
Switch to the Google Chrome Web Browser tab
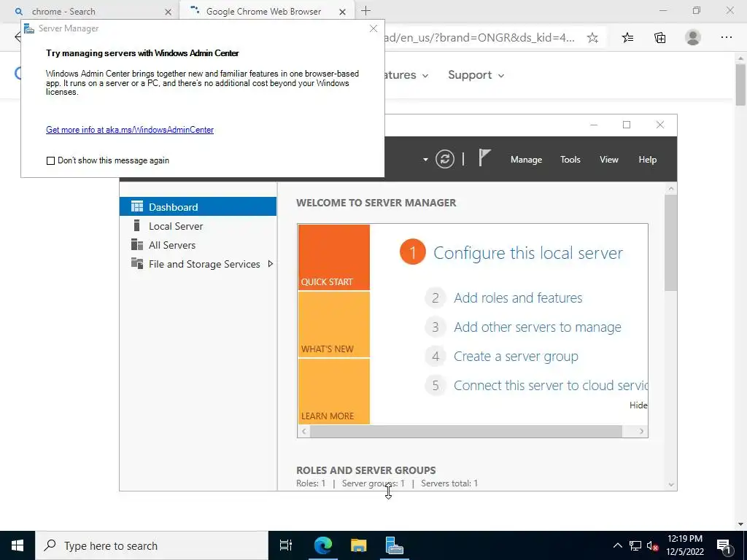pyautogui.click(x=267, y=12)
